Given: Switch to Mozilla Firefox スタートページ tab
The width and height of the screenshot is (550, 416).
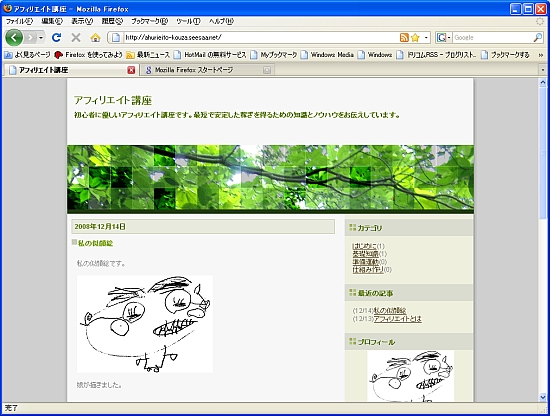Looking at the screenshot, I should pyautogui.click(x=207, y=70).
